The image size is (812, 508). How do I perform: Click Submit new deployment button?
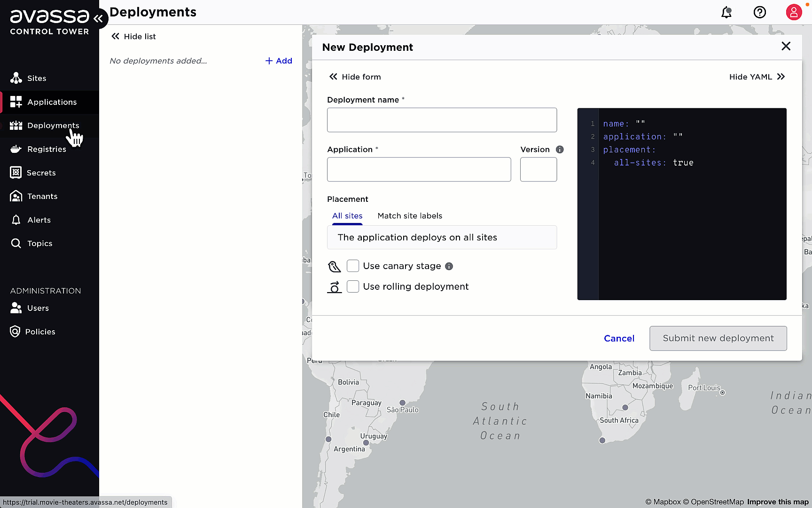point(718,338)
